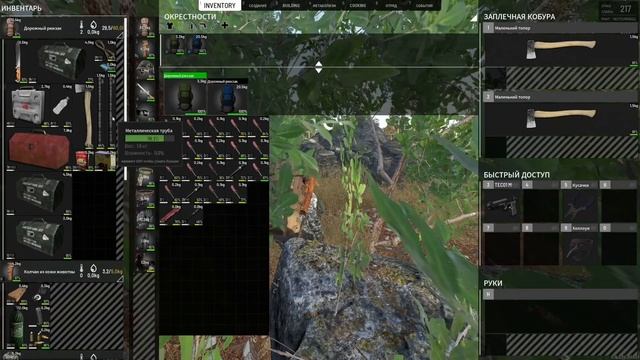Open the BUILDING tab
Viewport: 640px width, 360px height.
(291, 6)
